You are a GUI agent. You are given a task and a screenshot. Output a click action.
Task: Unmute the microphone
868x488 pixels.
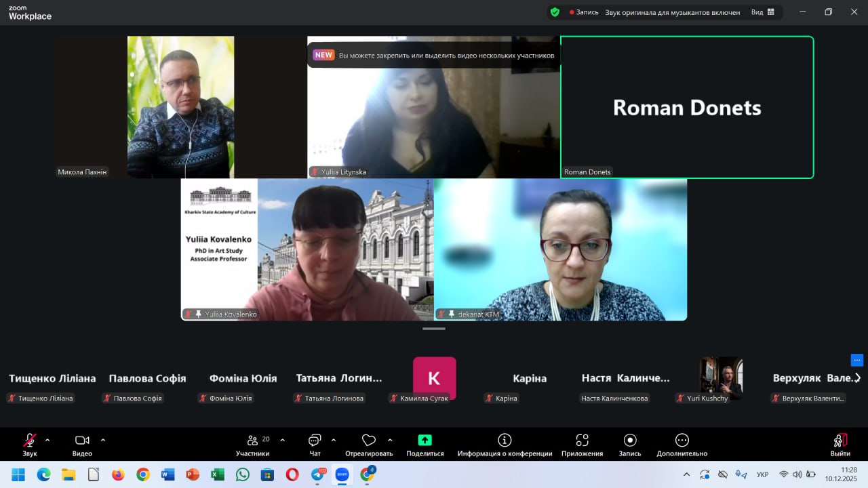(30, 441)
